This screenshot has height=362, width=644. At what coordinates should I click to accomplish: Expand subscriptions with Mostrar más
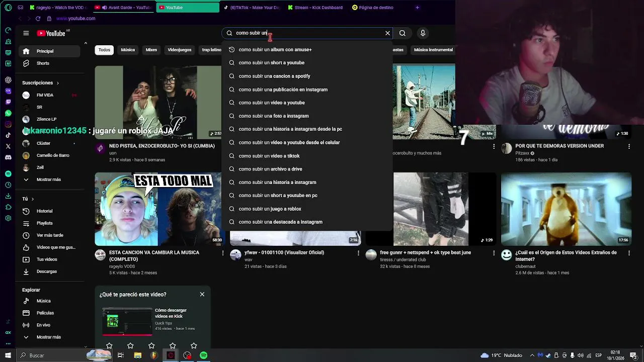coord(49,179)
